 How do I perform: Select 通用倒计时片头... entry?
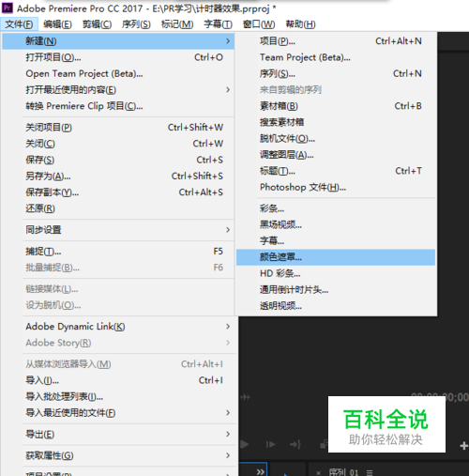336,290
